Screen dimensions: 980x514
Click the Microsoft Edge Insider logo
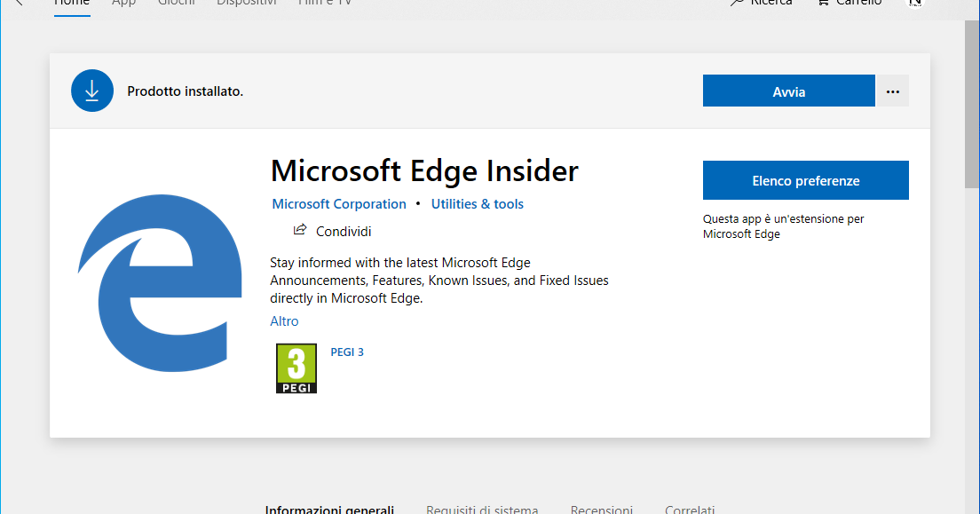tap(161, 281)
